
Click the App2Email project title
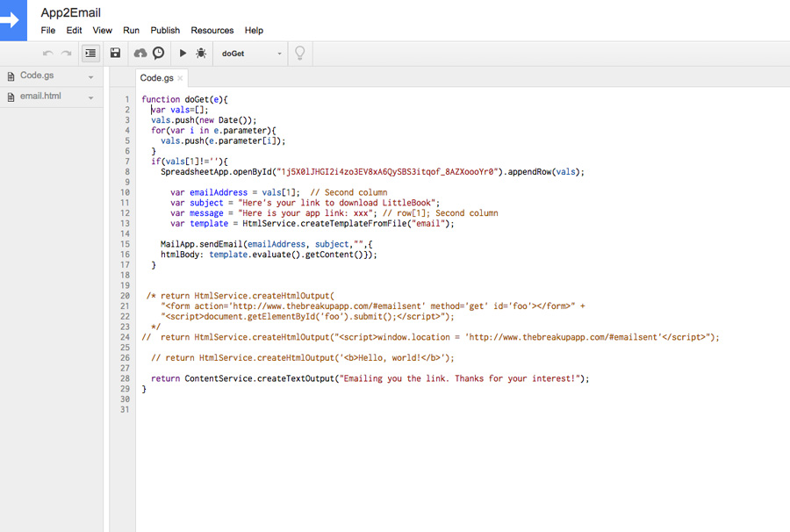pyautogui.click(x=70, y=12)
